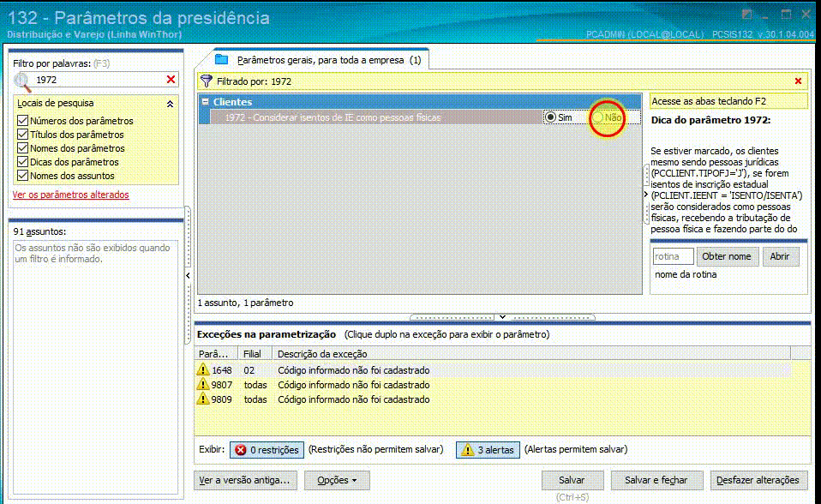Click the warning icon for exception 9807
The height and width of the screenshot is (504, 821).
point(203,384)
